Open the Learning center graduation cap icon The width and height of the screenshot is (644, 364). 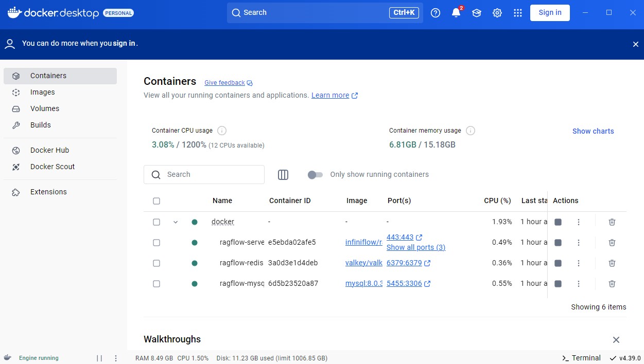[x=477, y=13]
